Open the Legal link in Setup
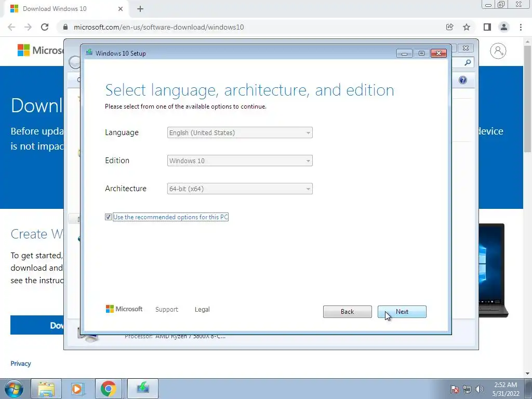This screenshot has width=532, height=399. point(202,310)
